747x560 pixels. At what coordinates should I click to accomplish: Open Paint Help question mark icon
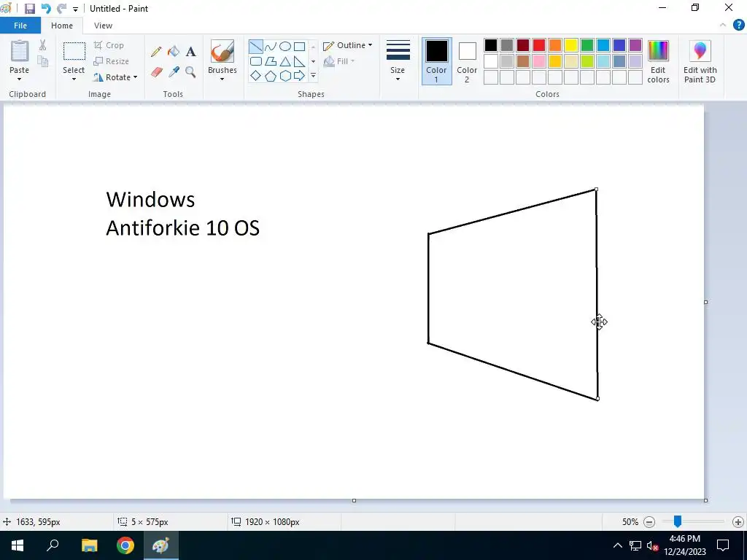tap(738, 26)
